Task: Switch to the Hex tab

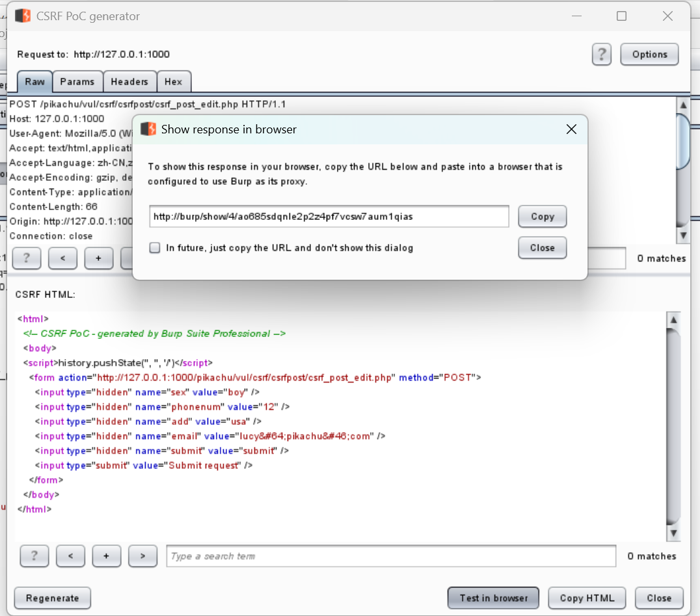Action: tap(174, 82)
